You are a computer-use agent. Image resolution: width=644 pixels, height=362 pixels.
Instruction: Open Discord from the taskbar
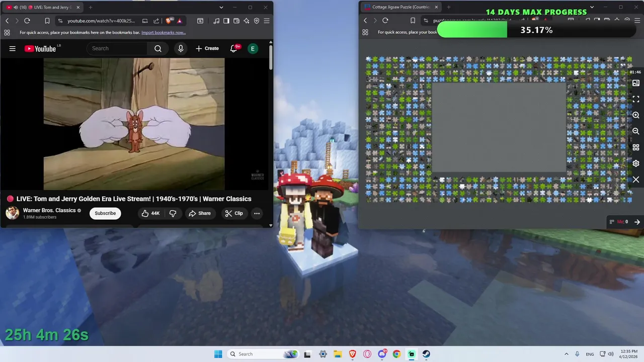click(x=382, y=354)
